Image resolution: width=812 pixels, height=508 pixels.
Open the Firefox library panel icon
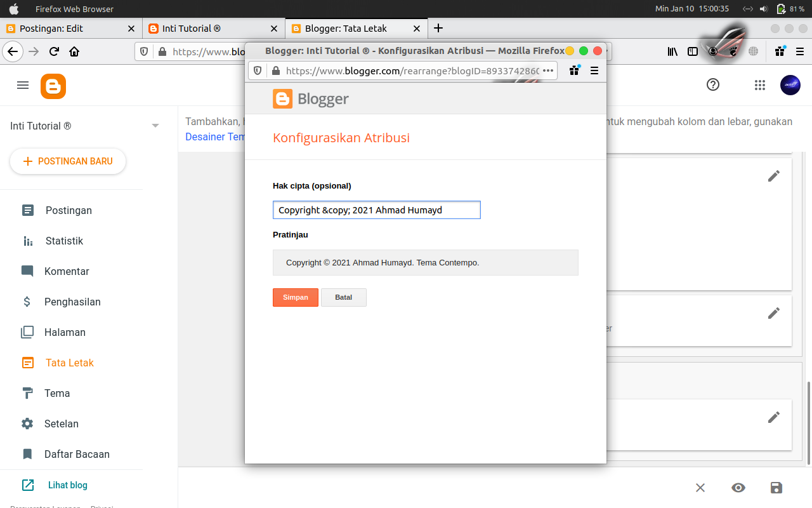point(672,52)
